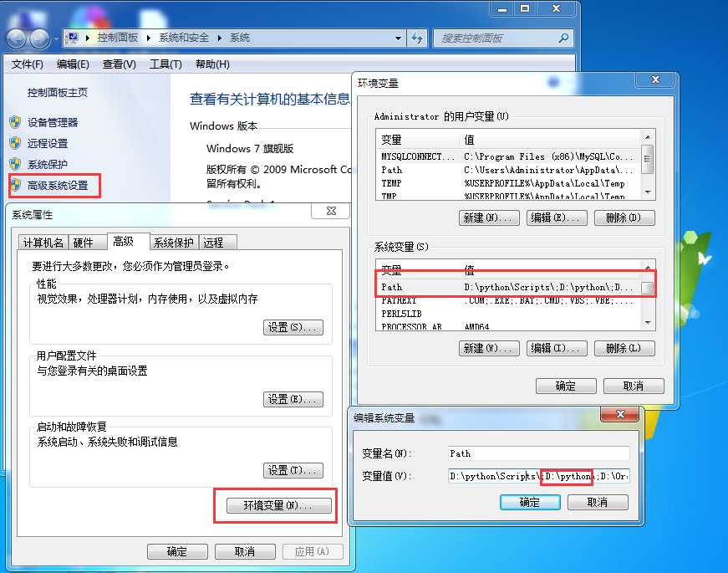The height and width of the screenshot is (573, 728).
Task: Click the search magnifier icon
Action: [x=563, y=38]
